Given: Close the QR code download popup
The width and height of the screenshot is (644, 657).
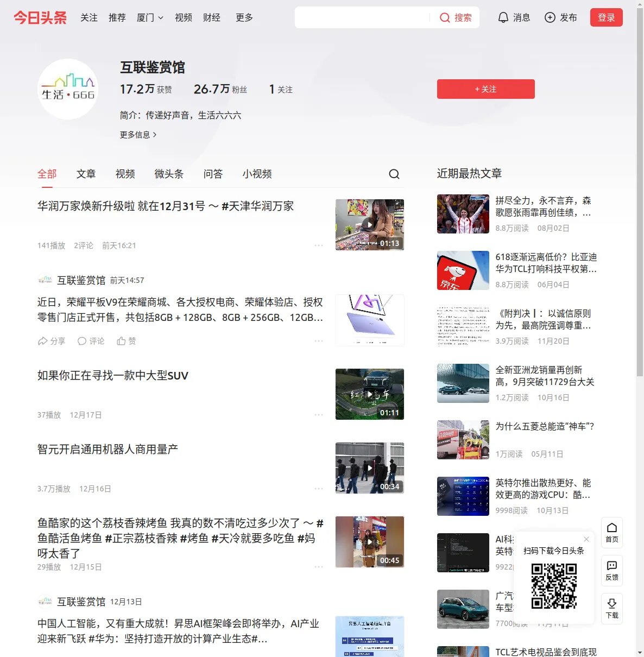Looking at the screenshot, I should tap(586, 539).
